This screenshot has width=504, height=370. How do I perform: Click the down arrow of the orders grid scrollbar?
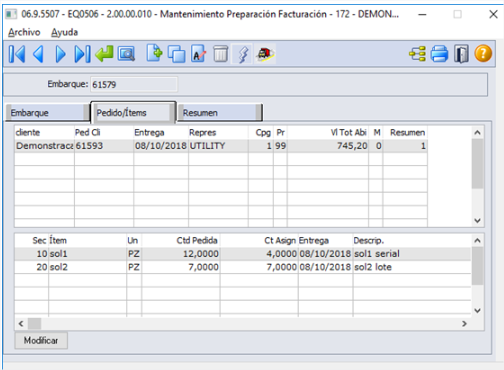point(477,220)
